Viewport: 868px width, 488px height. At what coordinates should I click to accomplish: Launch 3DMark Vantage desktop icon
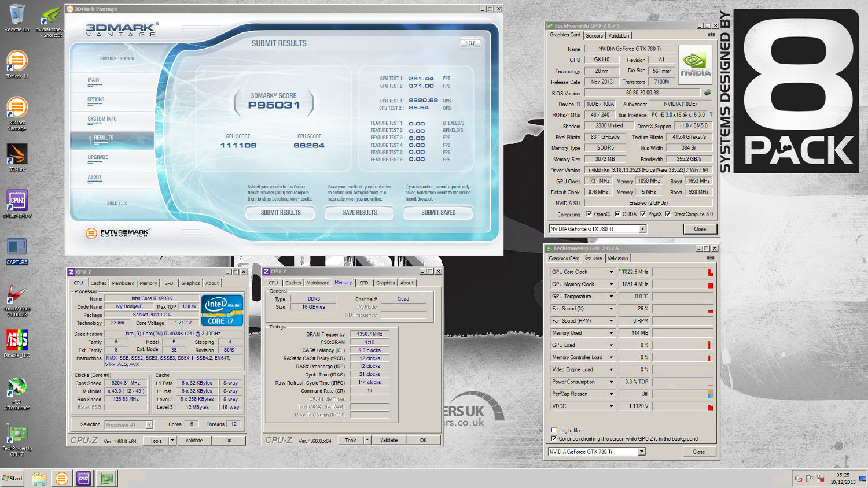point(17,113)
